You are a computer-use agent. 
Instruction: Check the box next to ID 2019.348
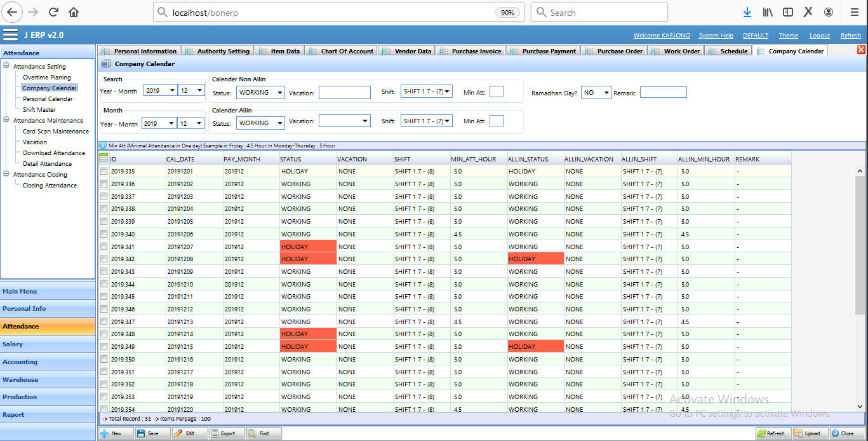pyautogui.click(x=103, y=334)
